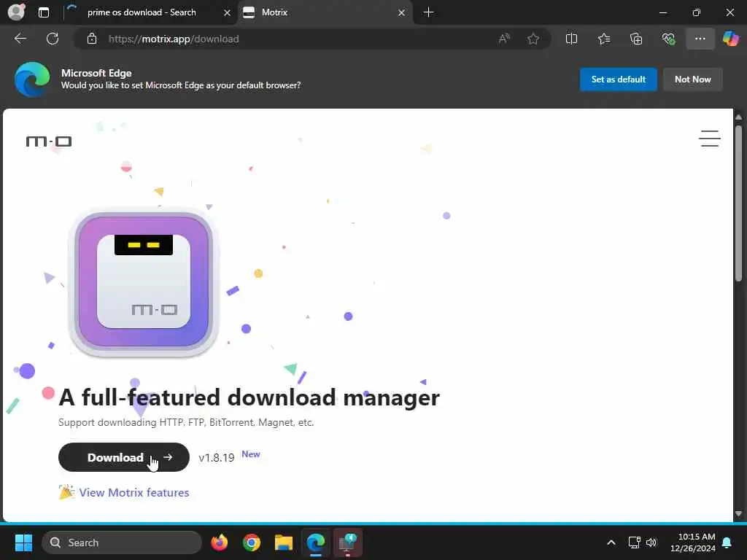Open the Favorites list

(603, 39)
